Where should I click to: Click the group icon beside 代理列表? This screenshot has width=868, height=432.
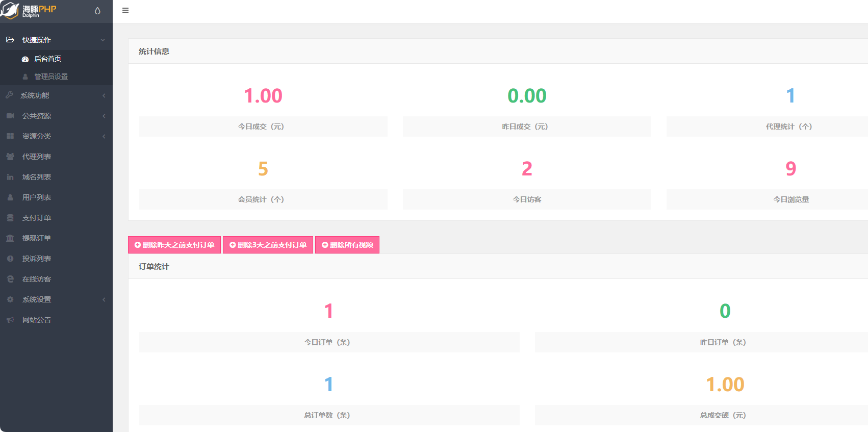tap(10, 157)
